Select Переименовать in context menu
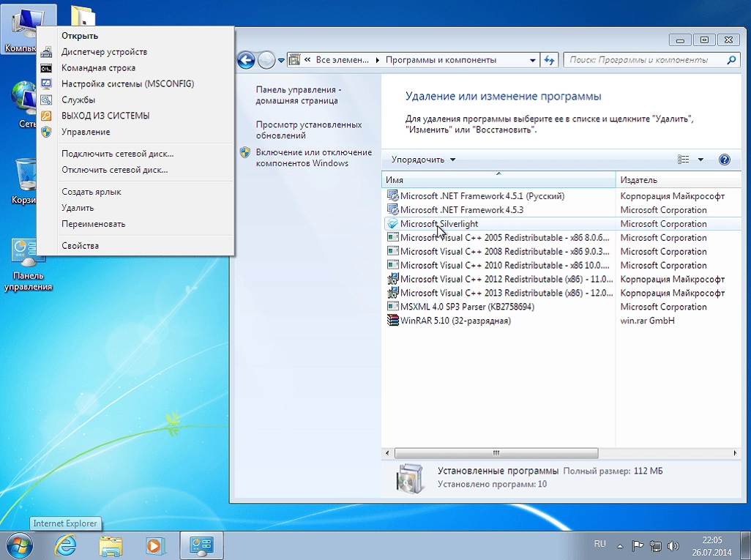 click(135, 224)
